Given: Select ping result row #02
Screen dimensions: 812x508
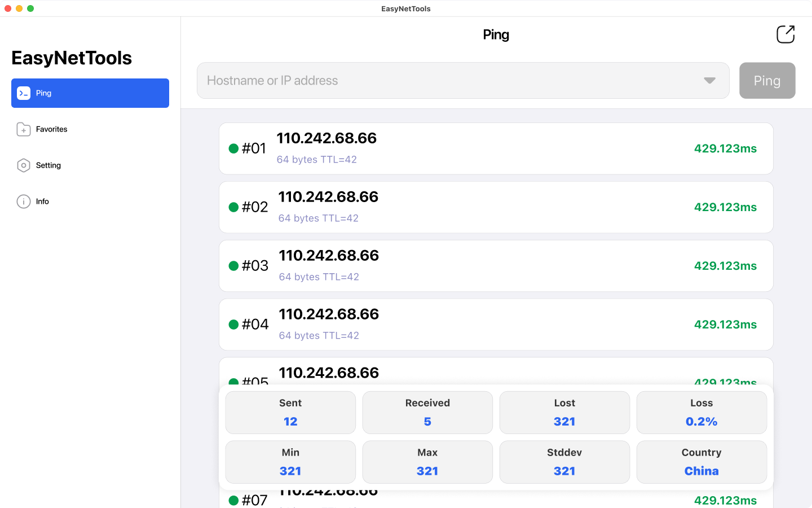Looking at the screenshot, I should (496, 207).
